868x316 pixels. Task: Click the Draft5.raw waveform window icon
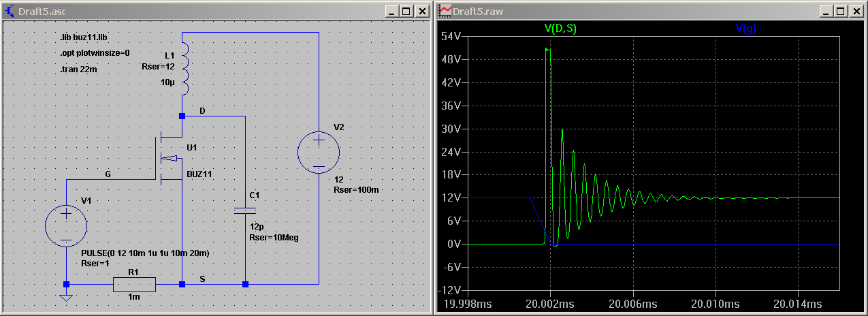point(445,11)
